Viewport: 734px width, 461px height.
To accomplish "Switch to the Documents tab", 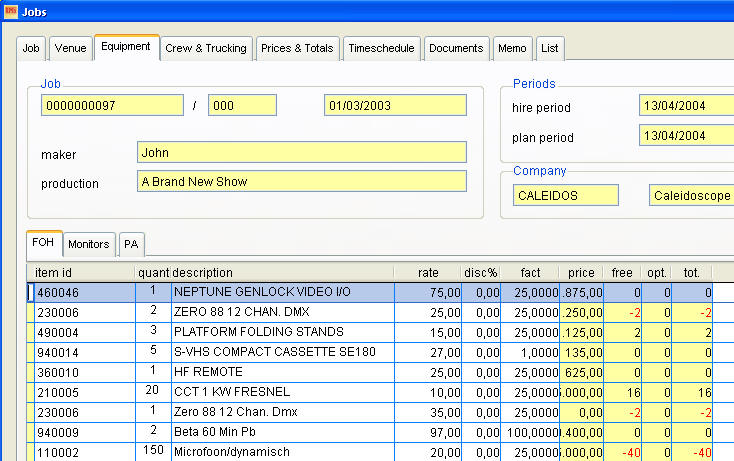I will tap(456, 48).
